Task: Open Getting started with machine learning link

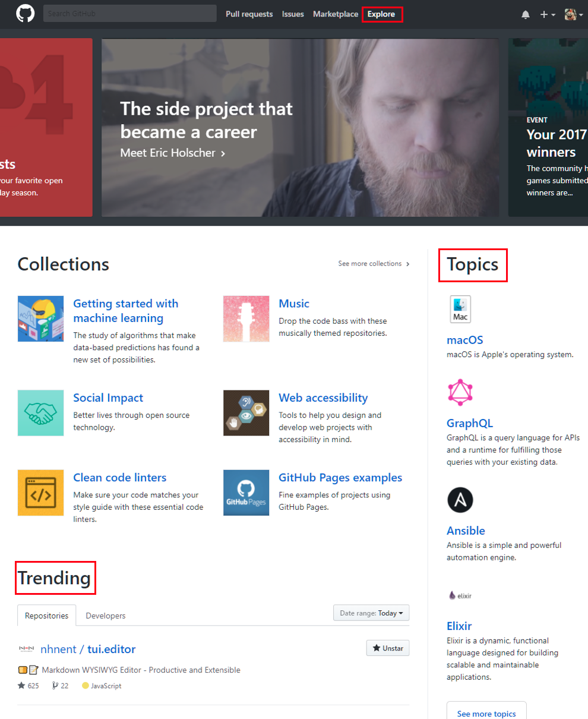Action: point(125,311)
